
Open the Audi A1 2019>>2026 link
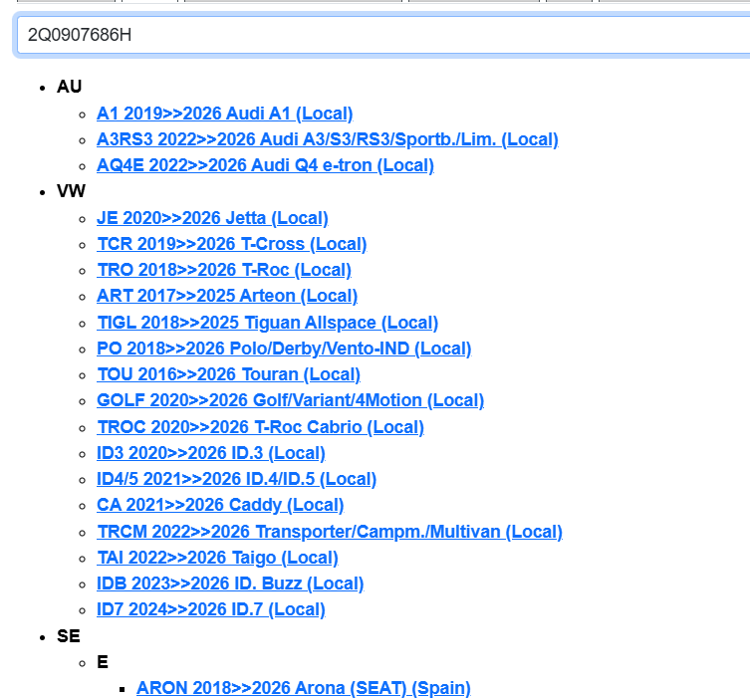224,114
